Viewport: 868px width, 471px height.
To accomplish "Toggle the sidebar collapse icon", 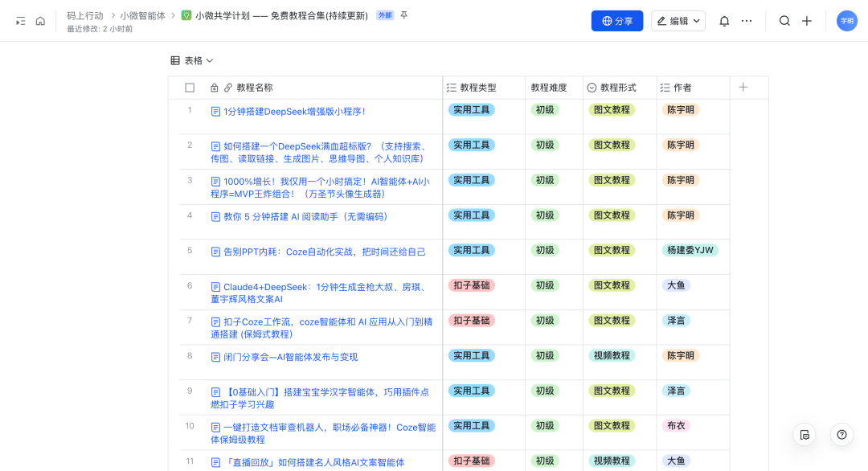I will pyautogui.click(x=20, y=21).
